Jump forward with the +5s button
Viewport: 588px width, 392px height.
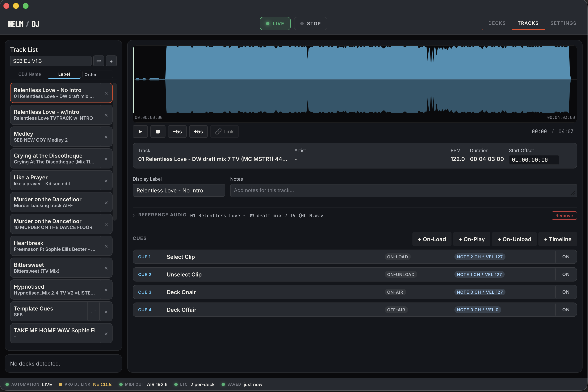click(198, 132)
